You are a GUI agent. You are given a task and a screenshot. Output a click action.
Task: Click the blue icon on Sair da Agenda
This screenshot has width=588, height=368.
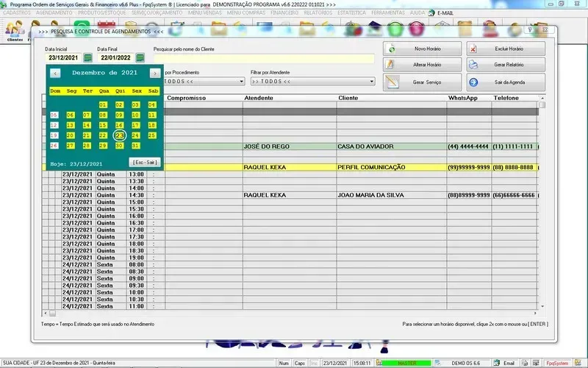(x=474, y=82)
